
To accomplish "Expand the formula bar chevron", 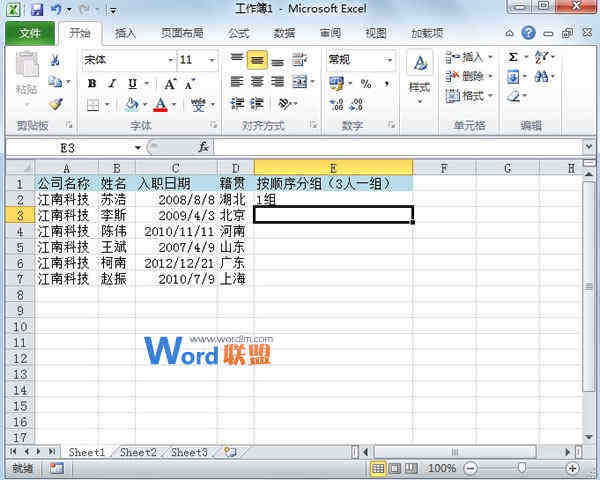I will click(x=589, y=147).
